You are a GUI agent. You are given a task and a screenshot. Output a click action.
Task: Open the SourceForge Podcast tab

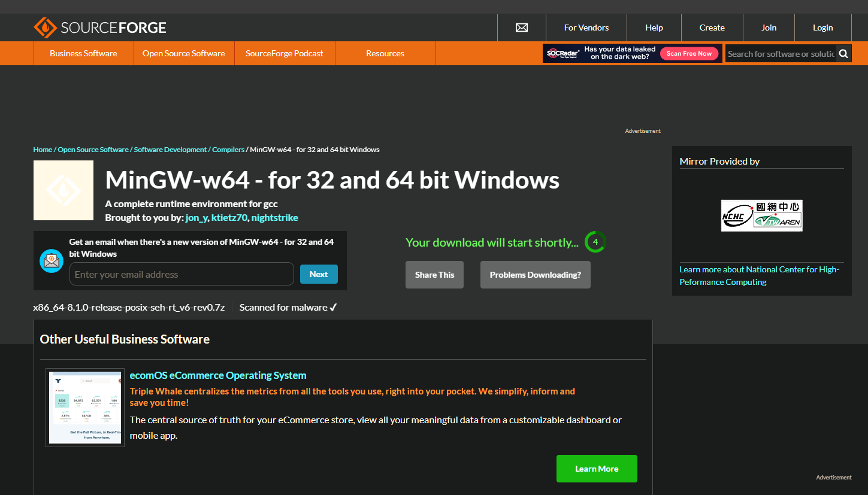(285, 53)
